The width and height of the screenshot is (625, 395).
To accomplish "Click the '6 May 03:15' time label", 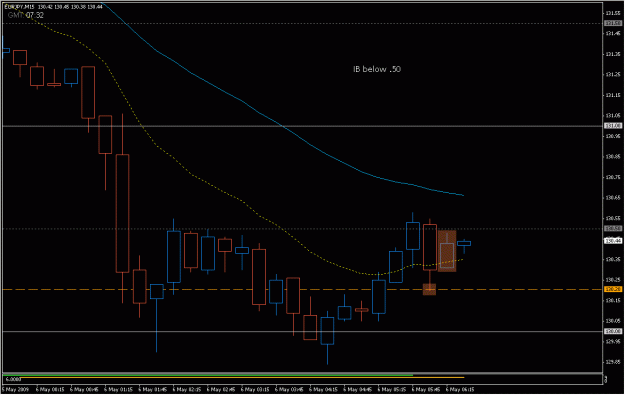I will click(255, 389).
